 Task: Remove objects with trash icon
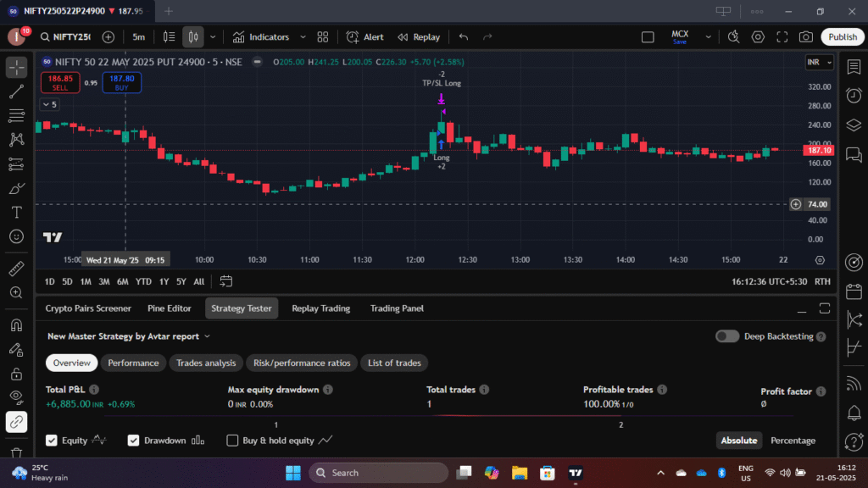pos(17,452)
